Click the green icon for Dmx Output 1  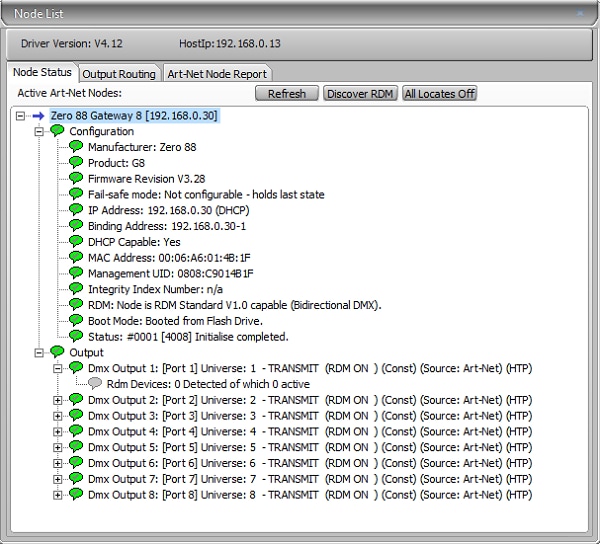tap(76, 367)
